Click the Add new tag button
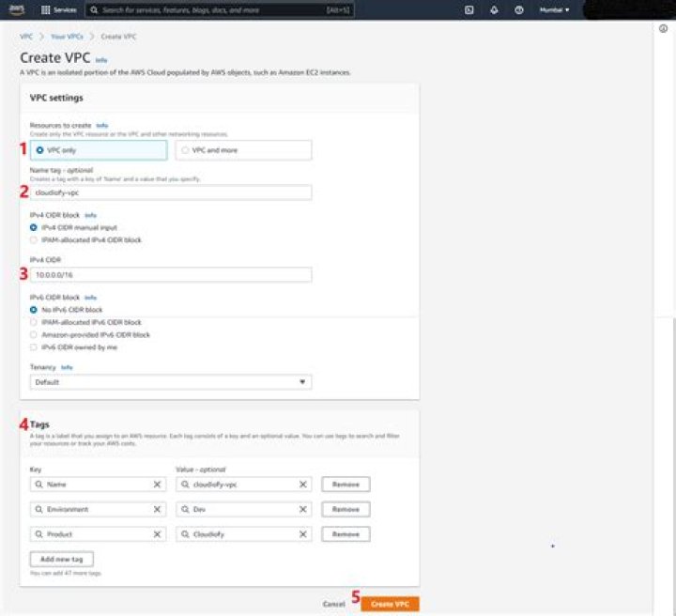 (x=62, y=559)
